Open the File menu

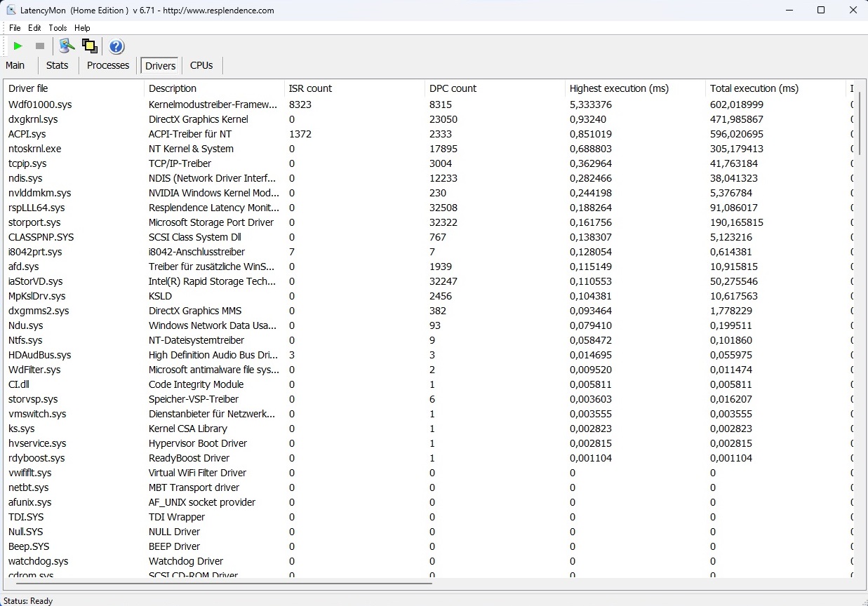(x=15, y=28)
